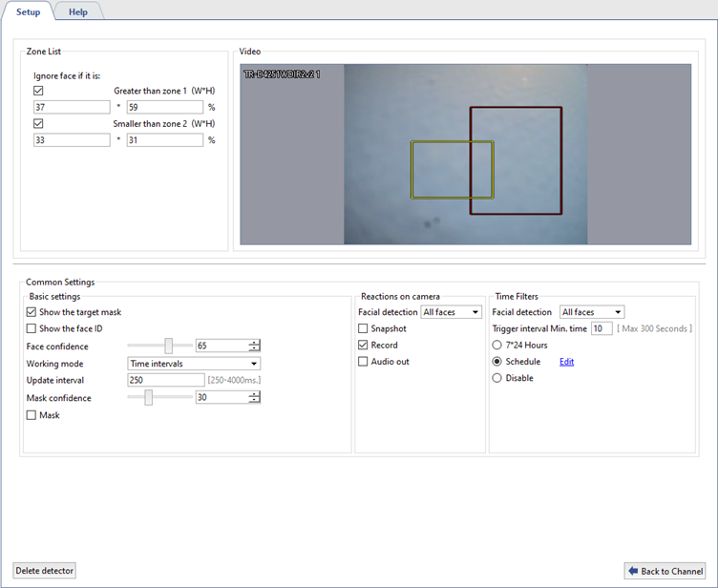
Task: Uncheck Show the target mask
Action: click(32, 312)
